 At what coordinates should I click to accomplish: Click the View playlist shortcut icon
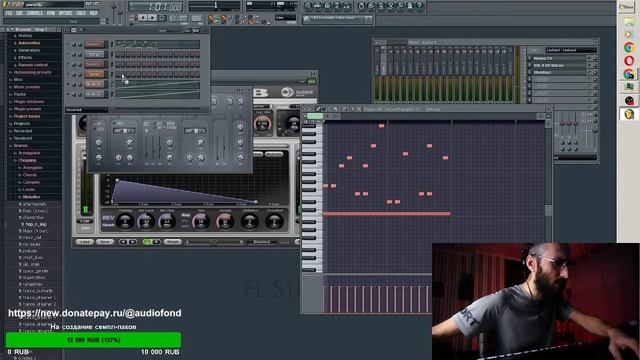coord(308,6)
